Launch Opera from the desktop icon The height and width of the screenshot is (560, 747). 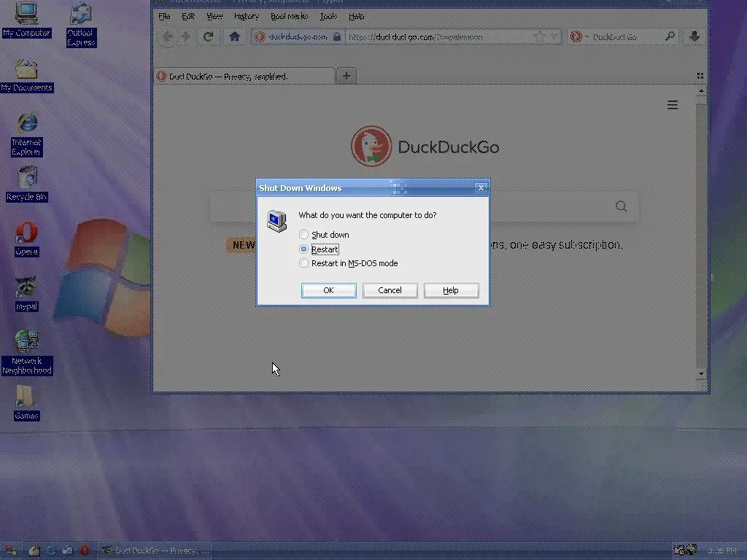coord(27,239)
